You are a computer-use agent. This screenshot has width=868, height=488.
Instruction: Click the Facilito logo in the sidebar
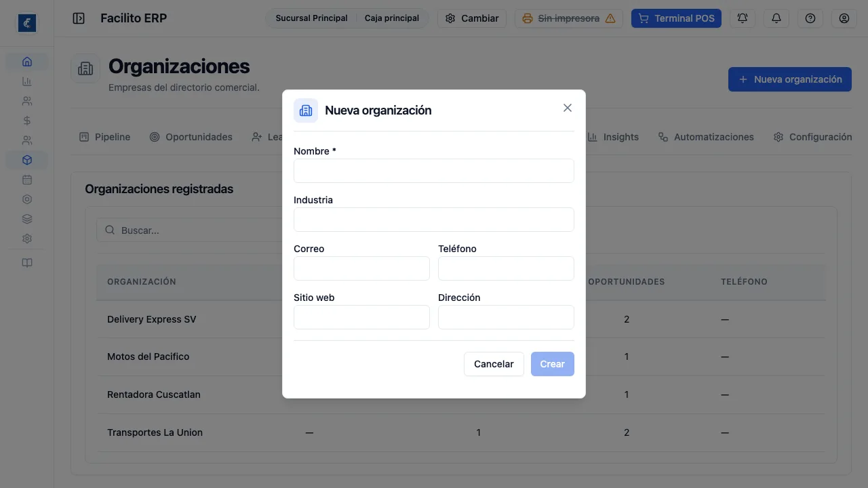pos(27,24)
